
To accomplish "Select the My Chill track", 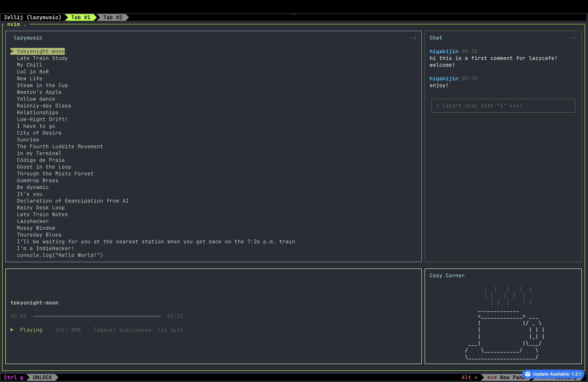I will point(29,65).
